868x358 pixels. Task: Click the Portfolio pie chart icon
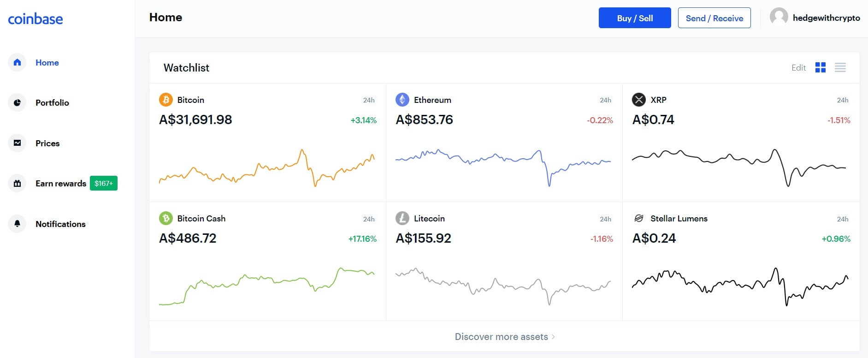(17, 102)
